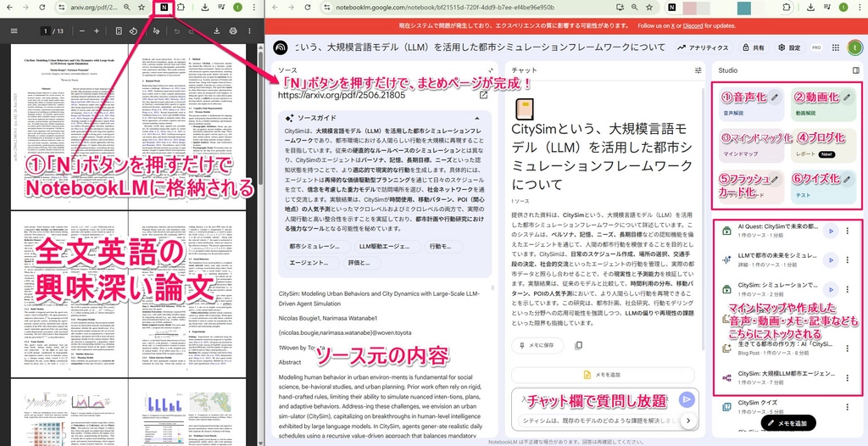Toggle the Studio panel collapse icon
The height and width of the screenshot is (446, 868).
click(856, 70)
